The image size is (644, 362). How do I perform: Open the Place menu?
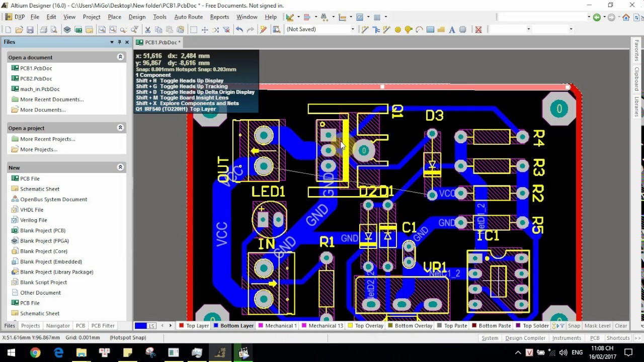(x=114, y=17)
